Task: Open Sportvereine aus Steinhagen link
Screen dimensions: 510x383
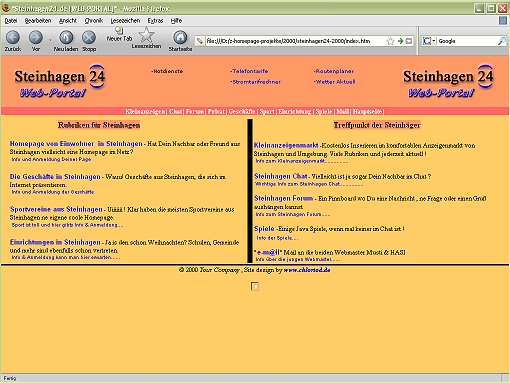Action: tap(56, 209)
